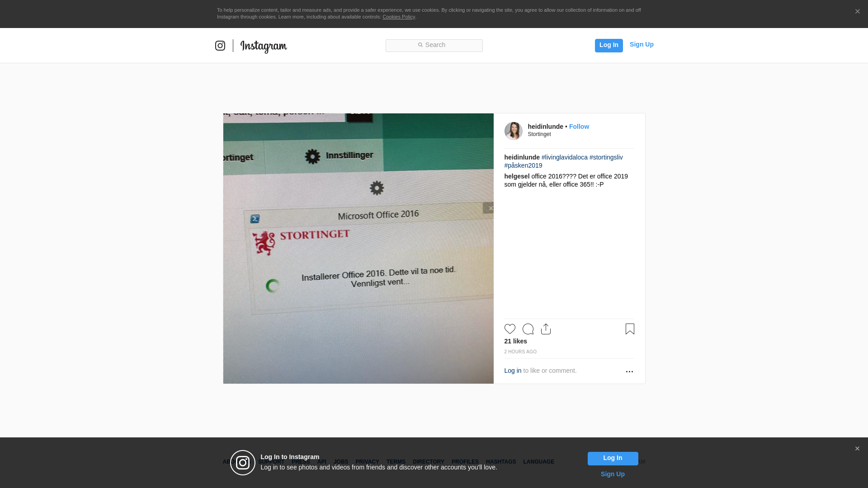
Task: Focus the Search input field
Action: 434,45
